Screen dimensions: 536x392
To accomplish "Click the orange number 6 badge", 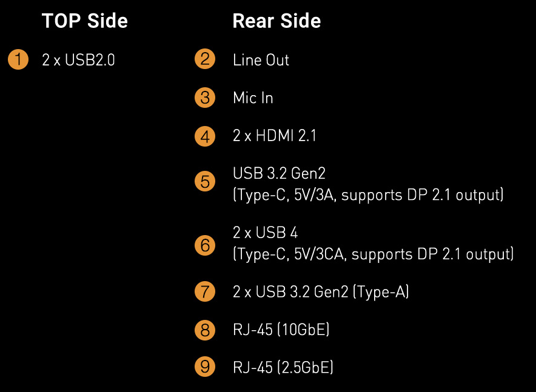I will point(205,245).
